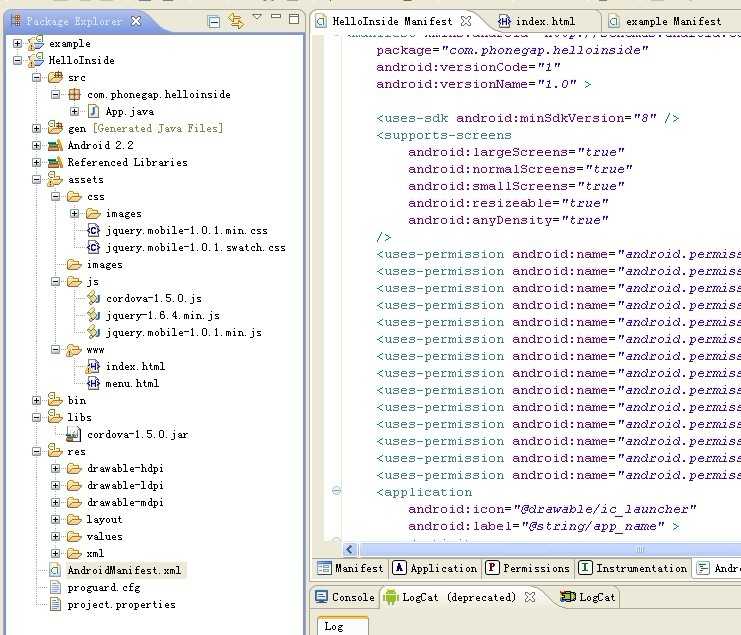Collapse the src folder
The height and width of the screenshot is (635, 741).
pos(36,77)
